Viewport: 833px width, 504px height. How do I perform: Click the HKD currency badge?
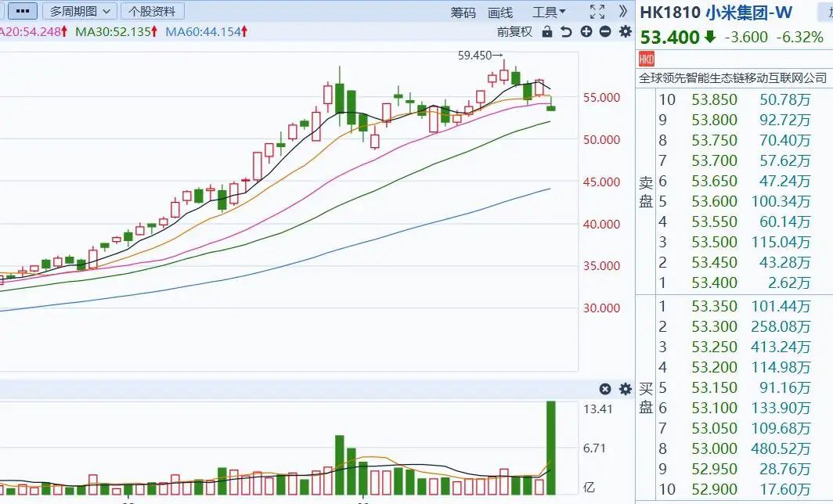coord(647,59)
